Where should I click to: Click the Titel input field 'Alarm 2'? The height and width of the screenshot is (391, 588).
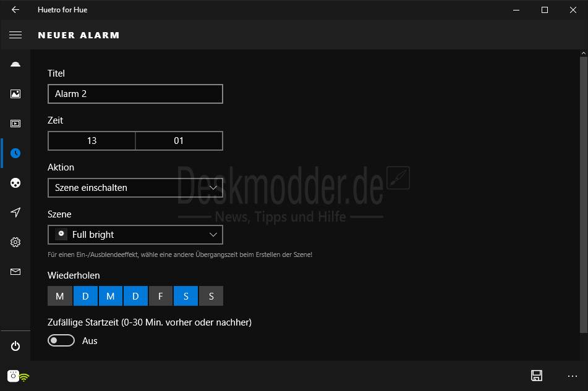coord(135,94)
